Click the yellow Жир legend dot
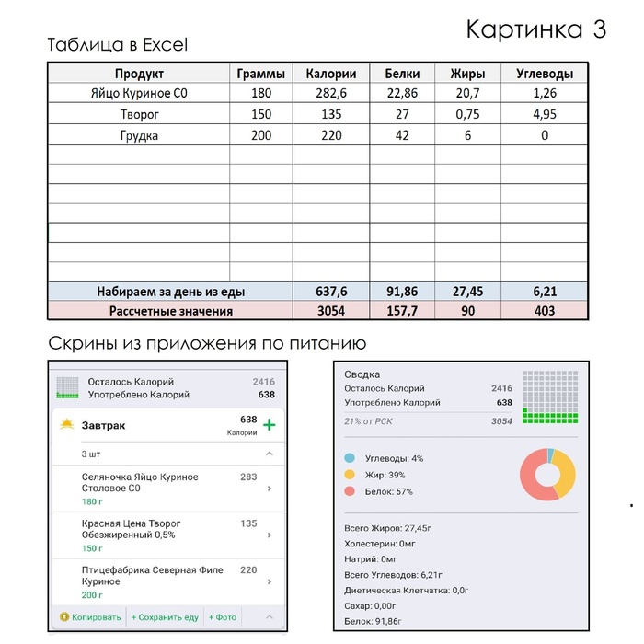This screenshot has width=644, height=644. pos(350,475)
